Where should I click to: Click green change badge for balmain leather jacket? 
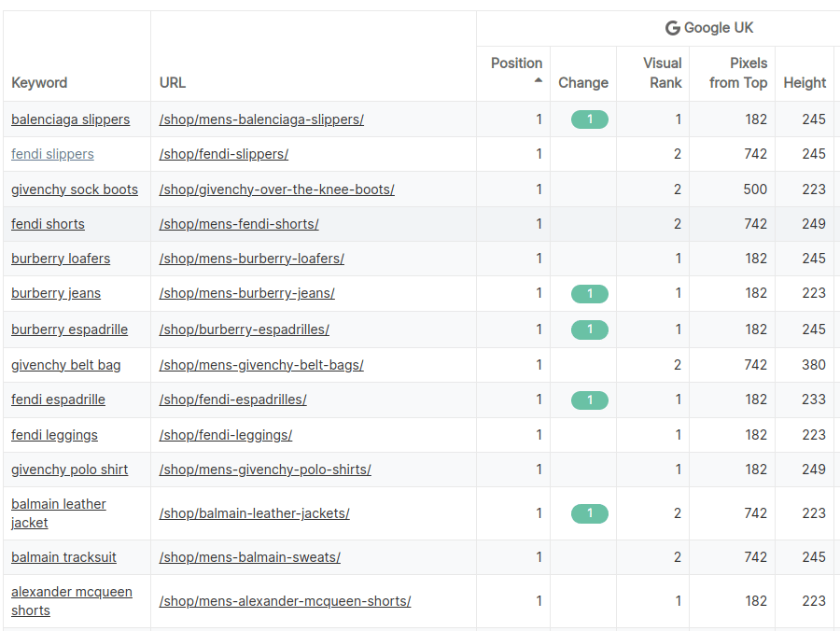[590, 513]
